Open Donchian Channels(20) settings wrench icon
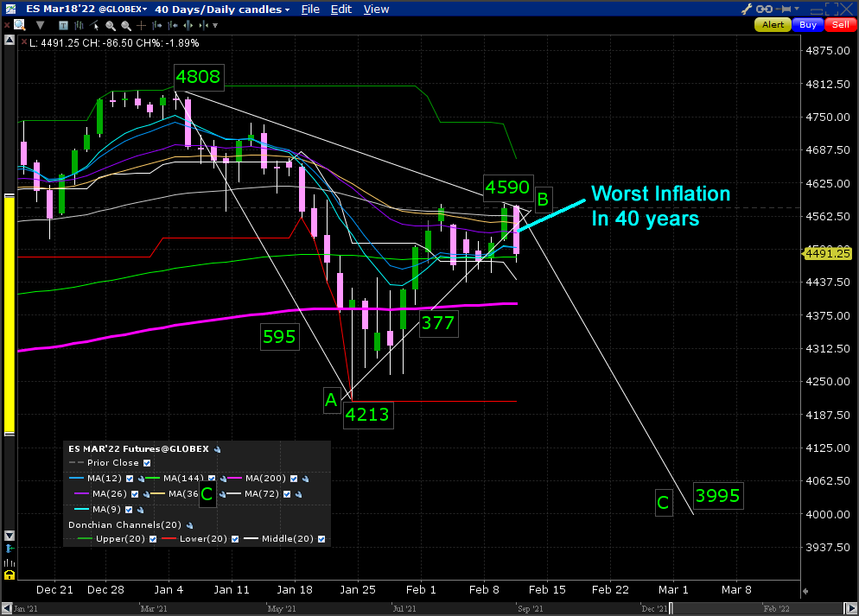859x616 pixels. [189, 525]
